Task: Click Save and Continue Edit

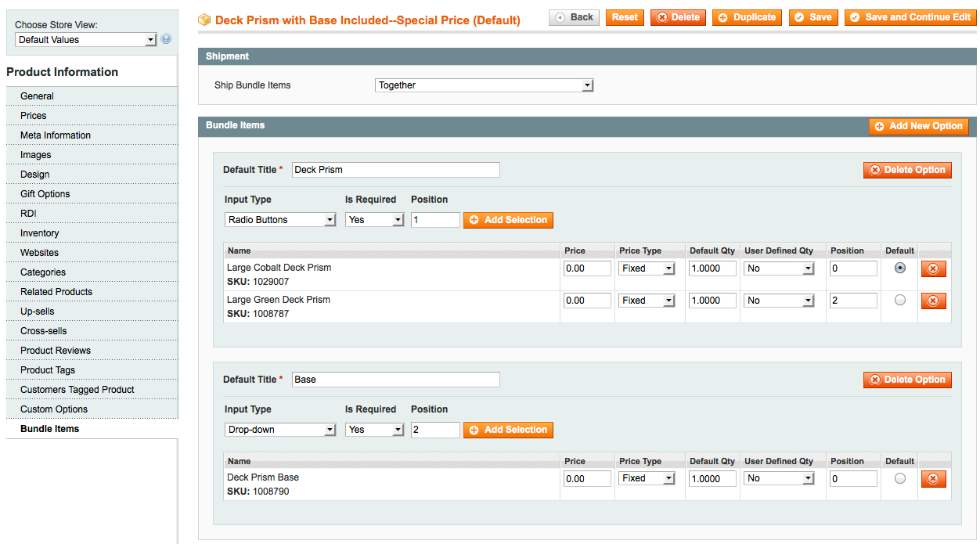Action: tap(910, 17)
